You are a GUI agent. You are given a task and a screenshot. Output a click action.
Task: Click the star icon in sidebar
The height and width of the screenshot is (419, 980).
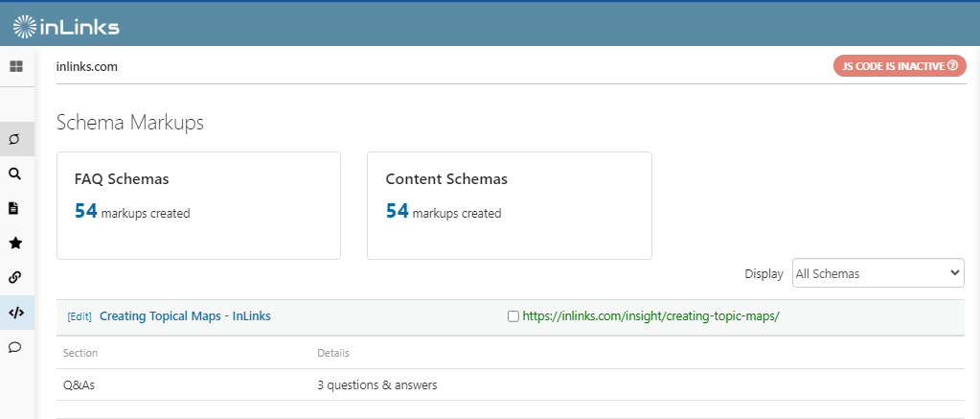(x=15, y=243)
